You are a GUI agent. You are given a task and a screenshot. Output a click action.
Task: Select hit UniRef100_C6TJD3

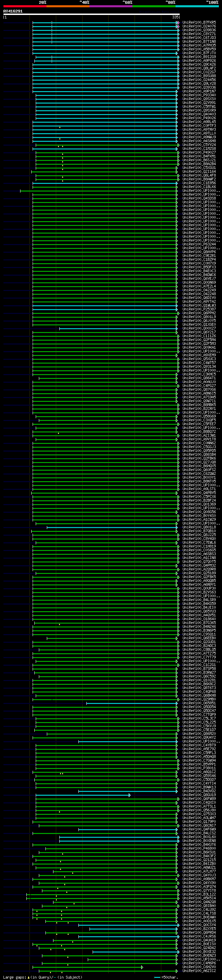199,38
